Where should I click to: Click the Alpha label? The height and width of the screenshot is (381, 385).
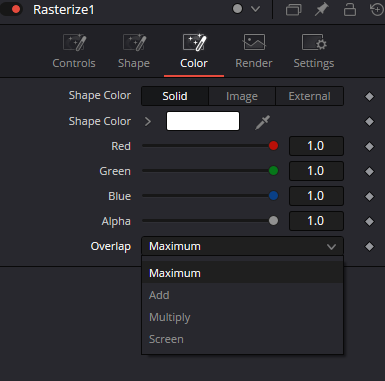pos(116,222)
